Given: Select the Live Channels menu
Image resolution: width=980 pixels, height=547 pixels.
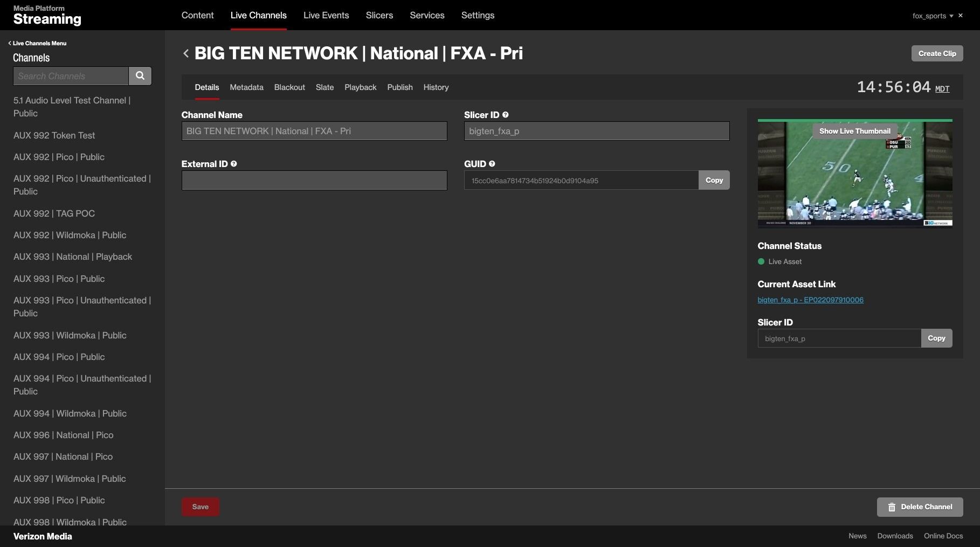Looking at the screenshot, I should tap(259, 15).
